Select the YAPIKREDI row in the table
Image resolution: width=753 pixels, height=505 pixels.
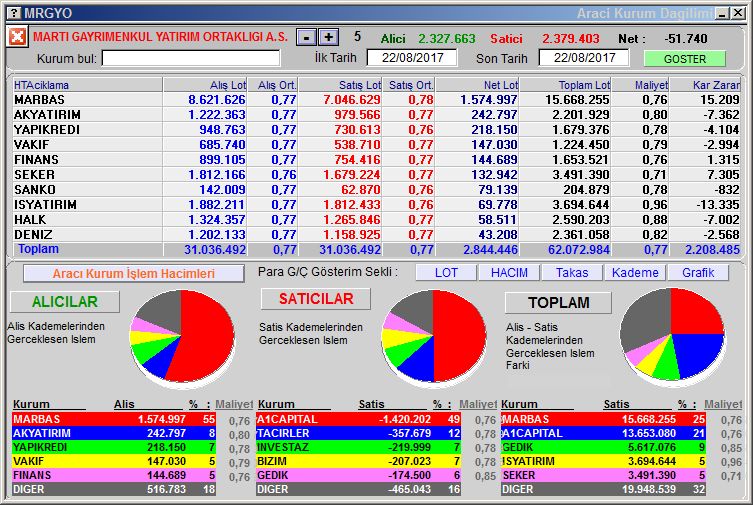coord(376,130)
